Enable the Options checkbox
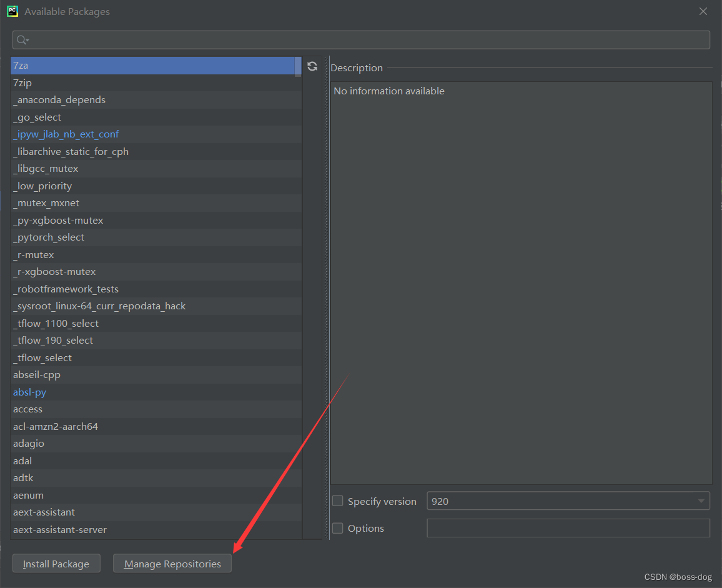Viewport: 722px width, 588px height. pos(337,528)
